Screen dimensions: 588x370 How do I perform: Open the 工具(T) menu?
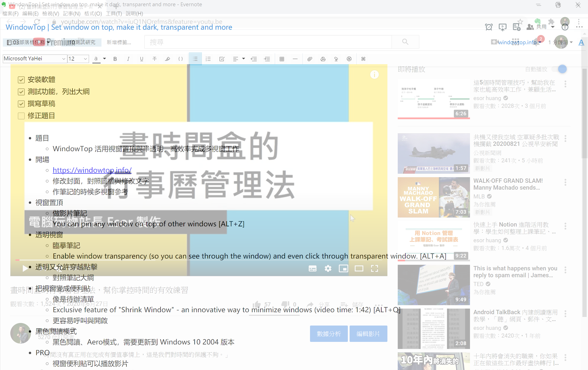(x=114, y=13)
